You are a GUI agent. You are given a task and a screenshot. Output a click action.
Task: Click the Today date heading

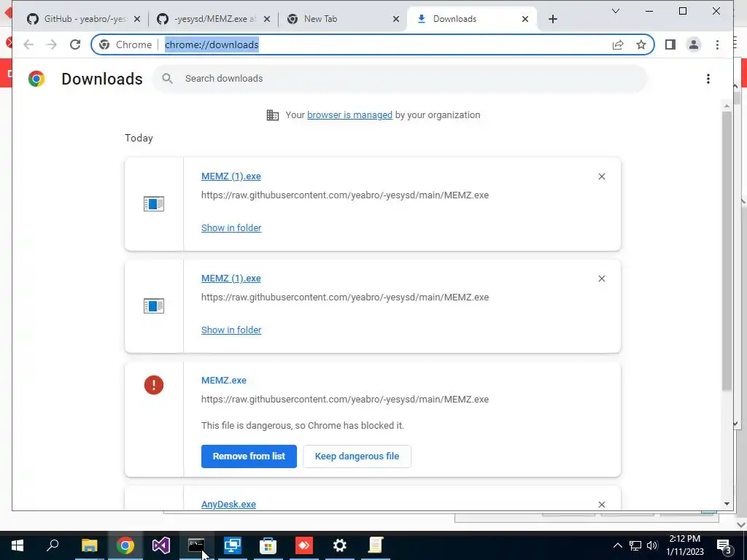(x=139, y=138)
